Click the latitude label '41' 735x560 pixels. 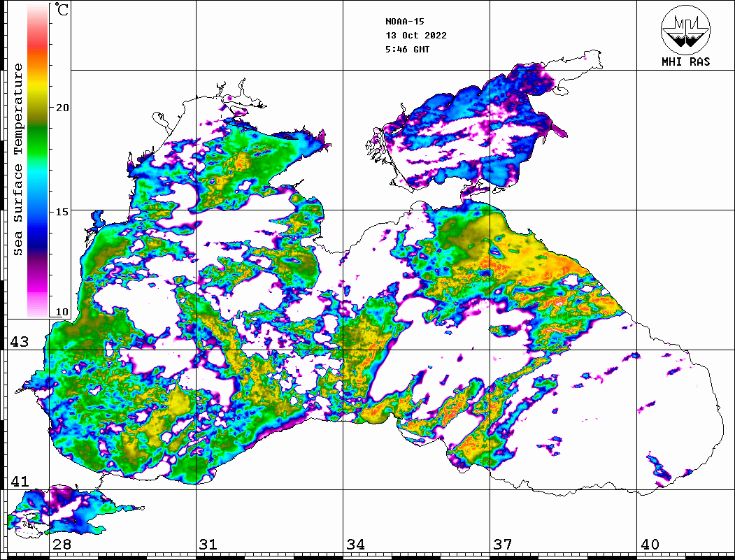20,481
